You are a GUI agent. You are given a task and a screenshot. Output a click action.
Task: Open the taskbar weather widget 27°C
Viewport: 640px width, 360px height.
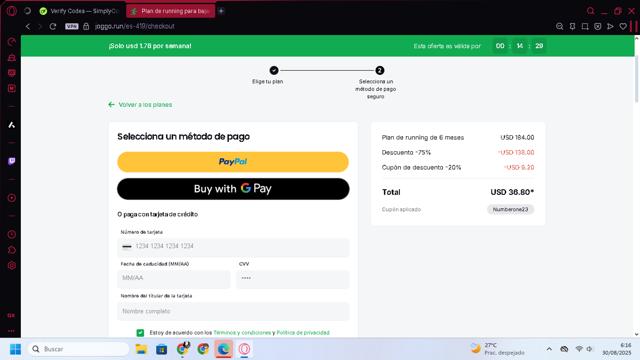[x=498, y=349]
